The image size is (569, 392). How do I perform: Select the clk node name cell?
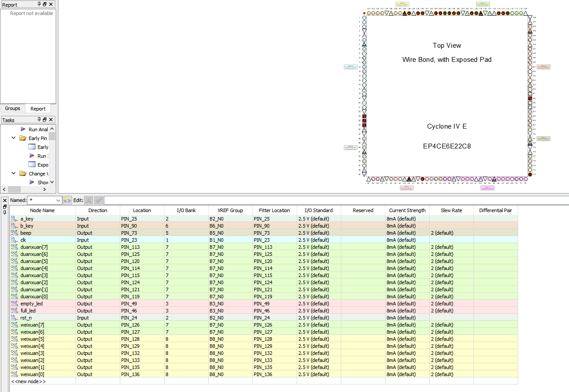click(x=42, y=240)
